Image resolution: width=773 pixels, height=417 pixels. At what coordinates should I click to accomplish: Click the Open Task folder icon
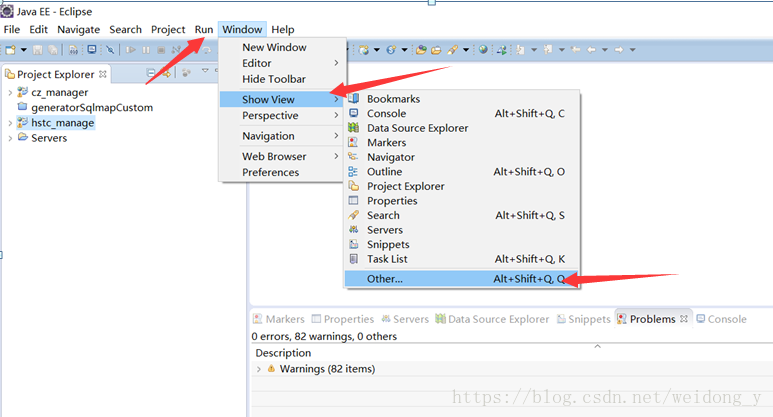pyautogui.click(x=436, y=50)
